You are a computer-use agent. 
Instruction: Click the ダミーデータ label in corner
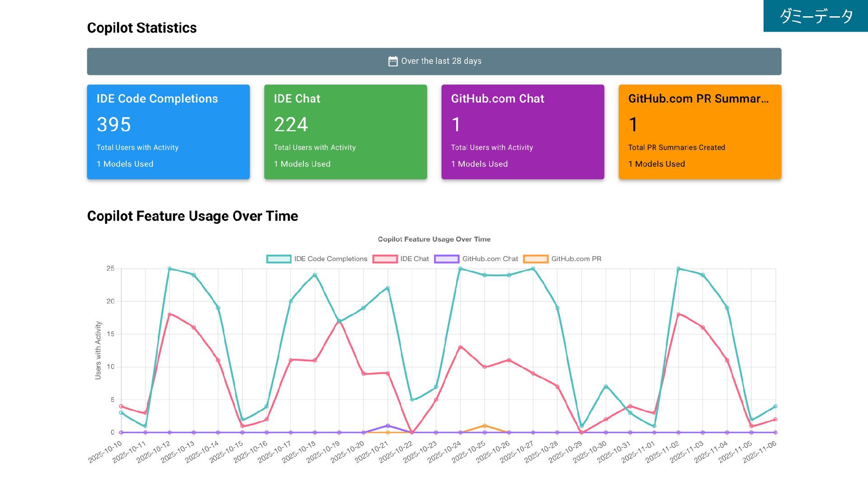[x=816, y=16]
